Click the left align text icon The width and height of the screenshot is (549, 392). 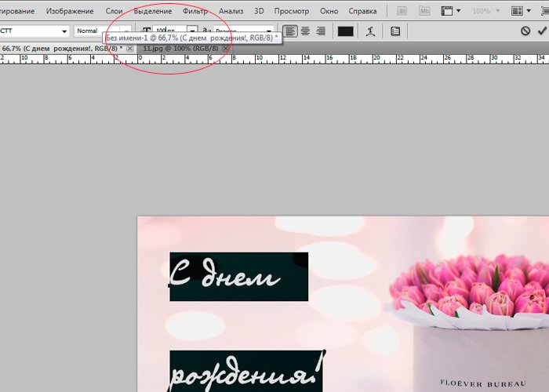291,31
